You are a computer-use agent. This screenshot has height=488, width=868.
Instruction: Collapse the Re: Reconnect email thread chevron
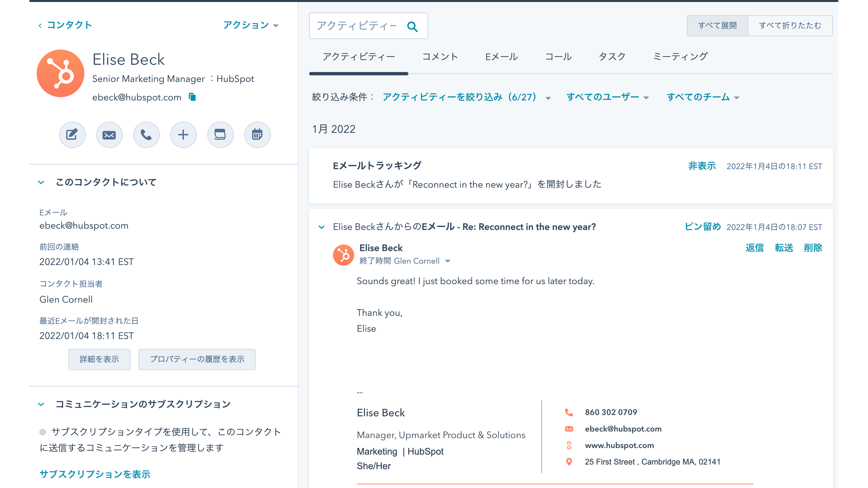pos(321,227)
